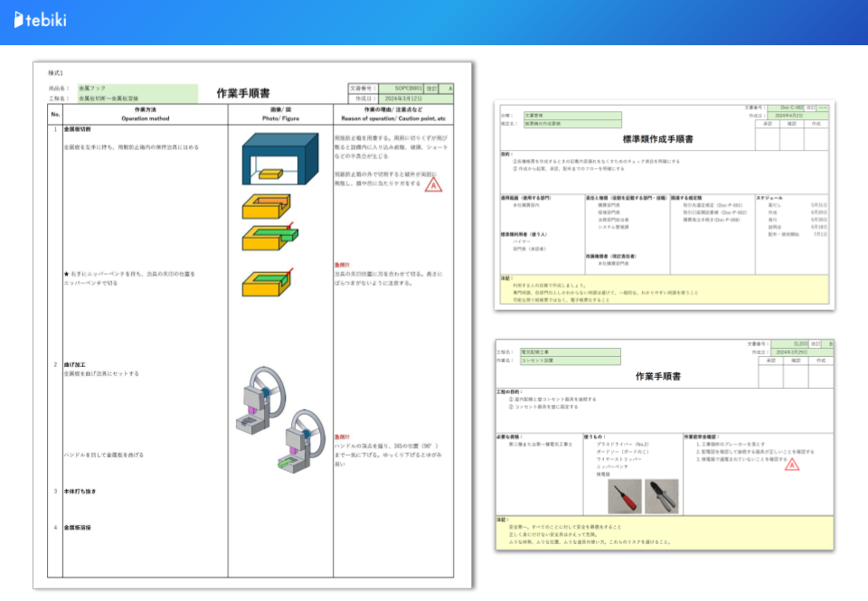Click the 2024年3月12日 creation date cell
The image size is (868, 601).
coord(416,99)
